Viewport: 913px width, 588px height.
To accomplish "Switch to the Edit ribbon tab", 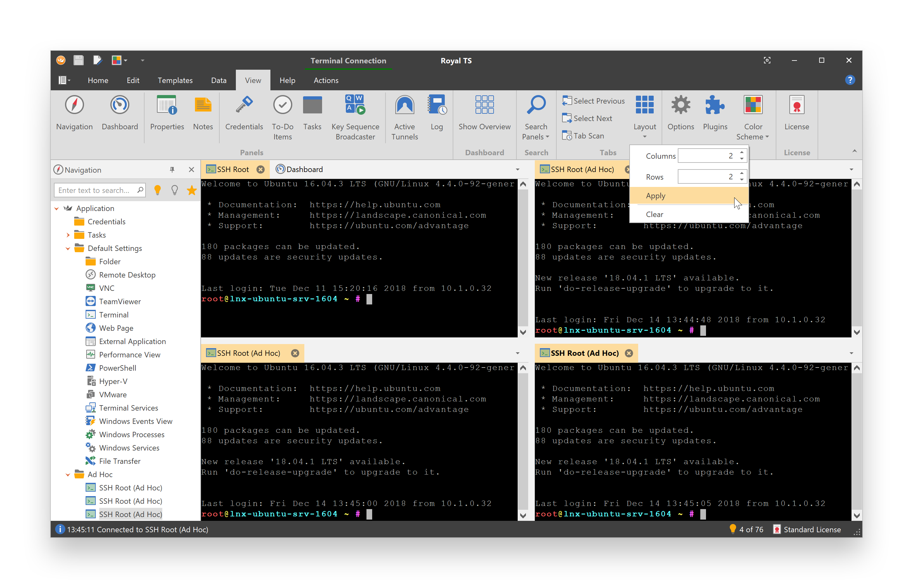I will pyautogui.click(x=133, y=80).
